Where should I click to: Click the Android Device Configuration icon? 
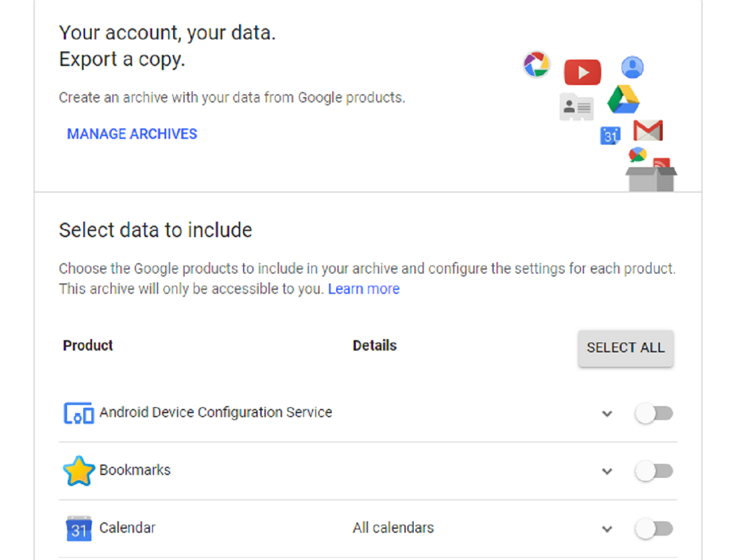tap(79, 414)
